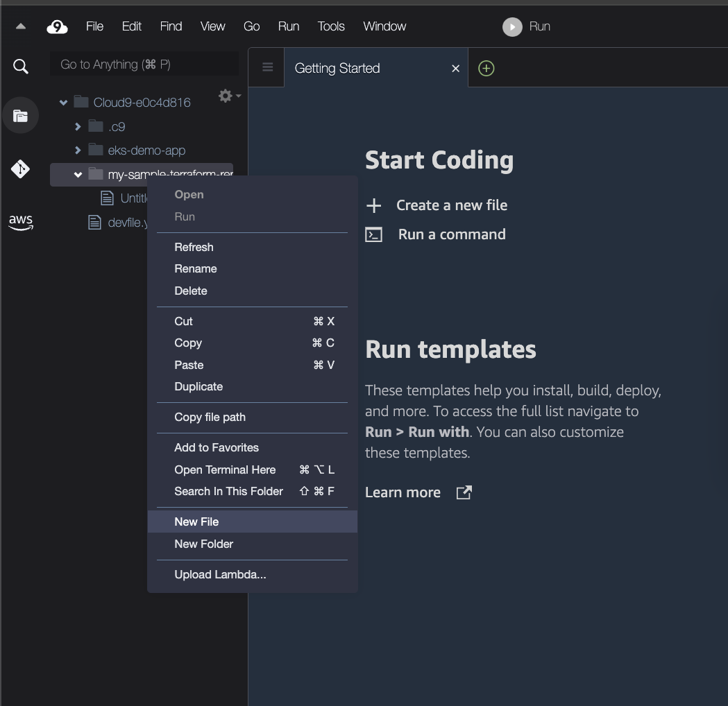728x706 pixels.
Task: Select Upload Lambda from the context menu
Action: tap(220, 574)
